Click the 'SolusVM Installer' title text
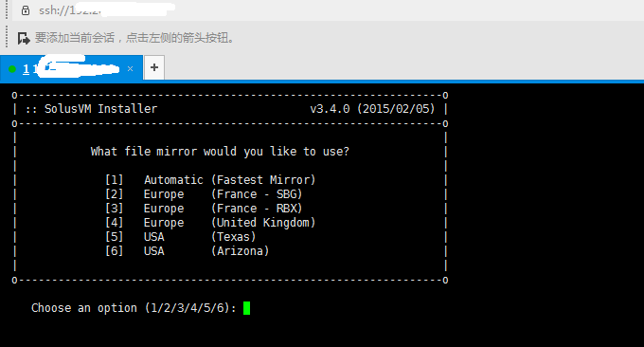Screen dimensions: 644x347 coord(100,109)
